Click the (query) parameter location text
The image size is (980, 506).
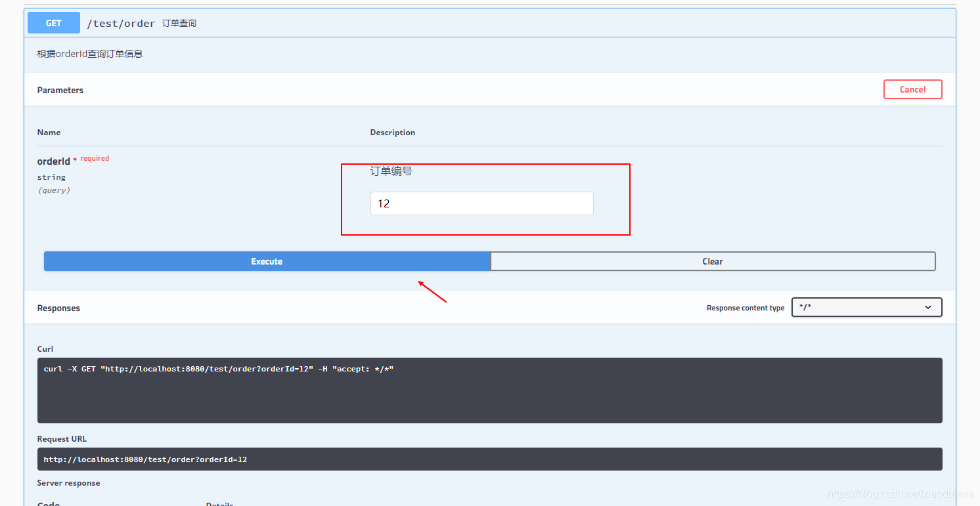[x=54, y=190]
